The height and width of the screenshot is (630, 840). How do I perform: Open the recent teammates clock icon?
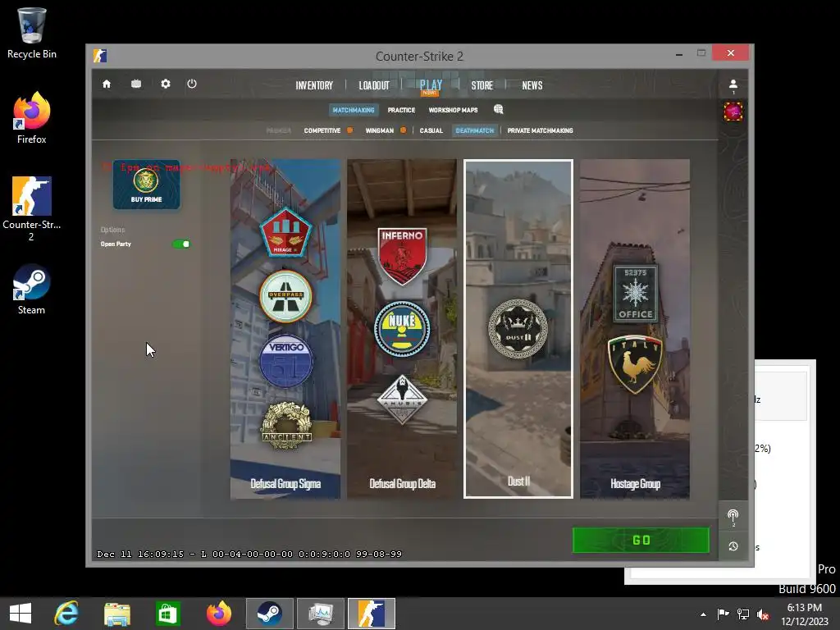(x=733, y=546)
